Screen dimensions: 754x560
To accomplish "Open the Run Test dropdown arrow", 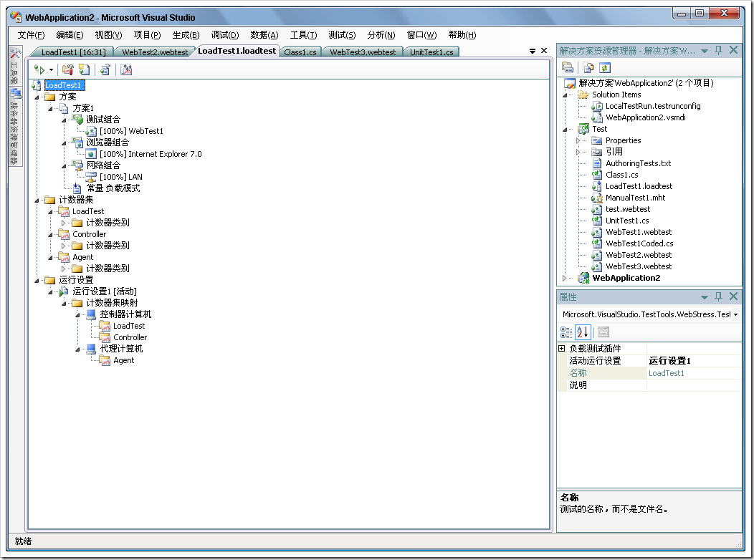I will (x=51, y=70).
